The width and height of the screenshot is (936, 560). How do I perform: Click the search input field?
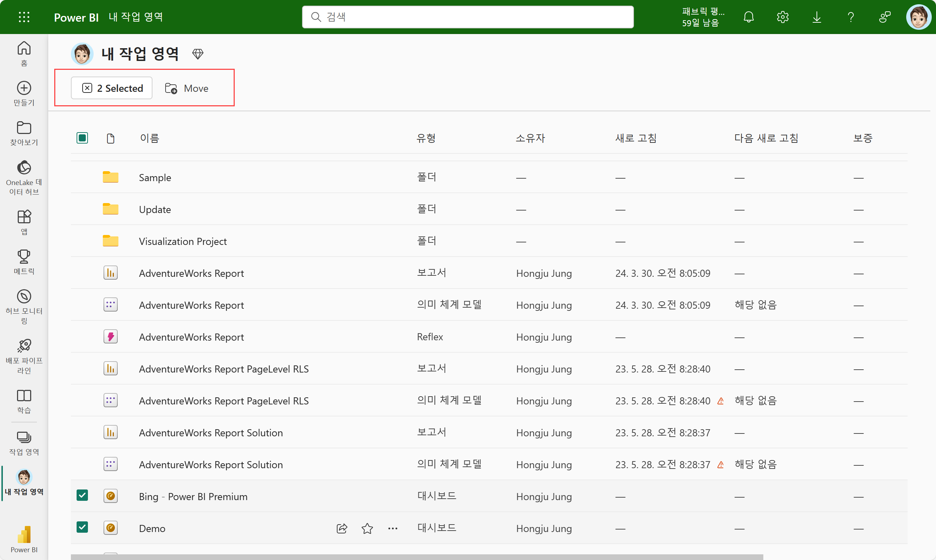tap(468, 17)
